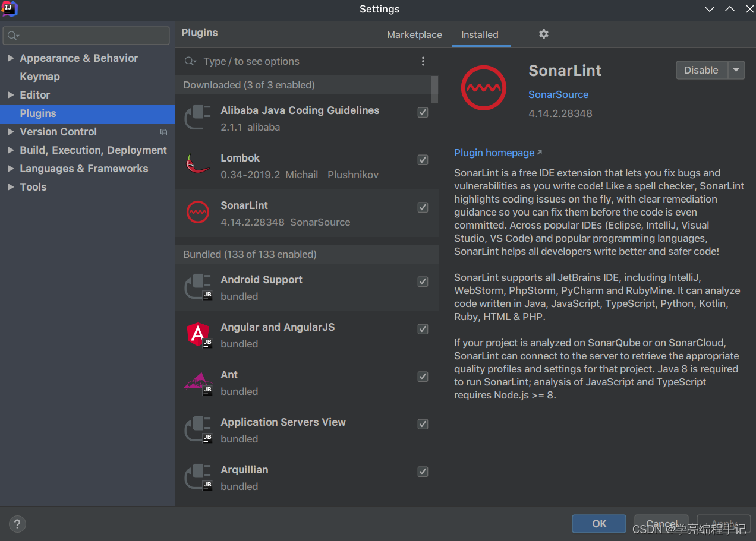This screenshot has width=756, height=541.
Task: Uncheck the Alibaba Java Coding Guidelines plugin
Action: (x=423, y=112)
